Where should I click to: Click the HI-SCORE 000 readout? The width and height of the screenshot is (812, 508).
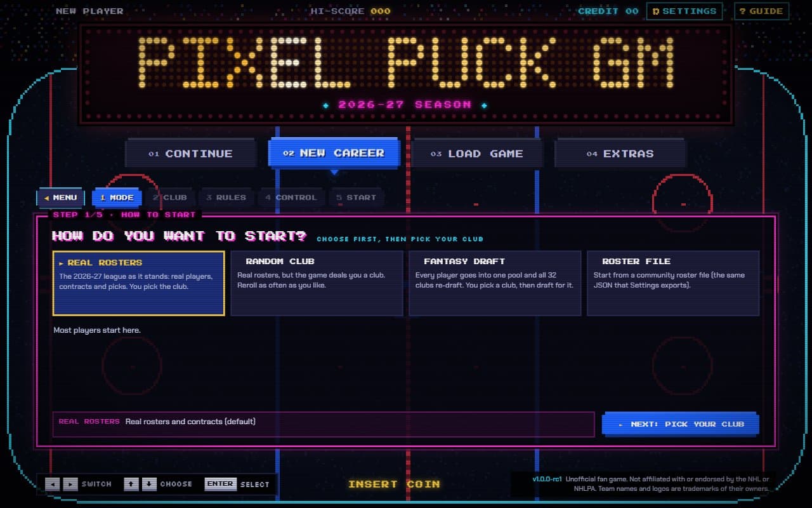click(x=350, y=11)
